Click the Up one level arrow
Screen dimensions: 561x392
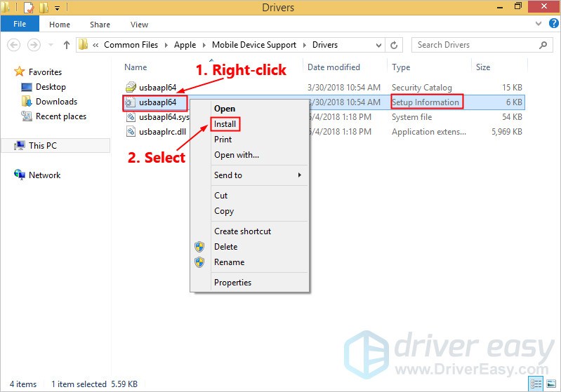[67, 45]
